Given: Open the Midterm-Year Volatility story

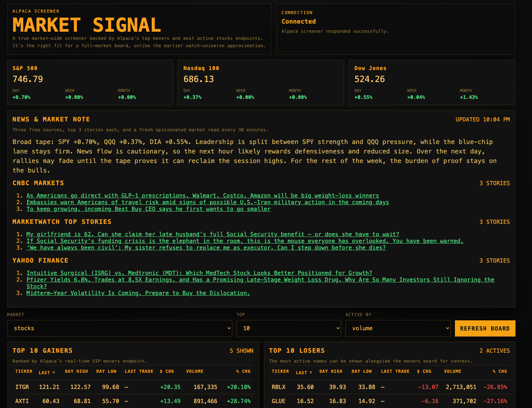Looking at the screenshot, I should (x=138, y=293).
